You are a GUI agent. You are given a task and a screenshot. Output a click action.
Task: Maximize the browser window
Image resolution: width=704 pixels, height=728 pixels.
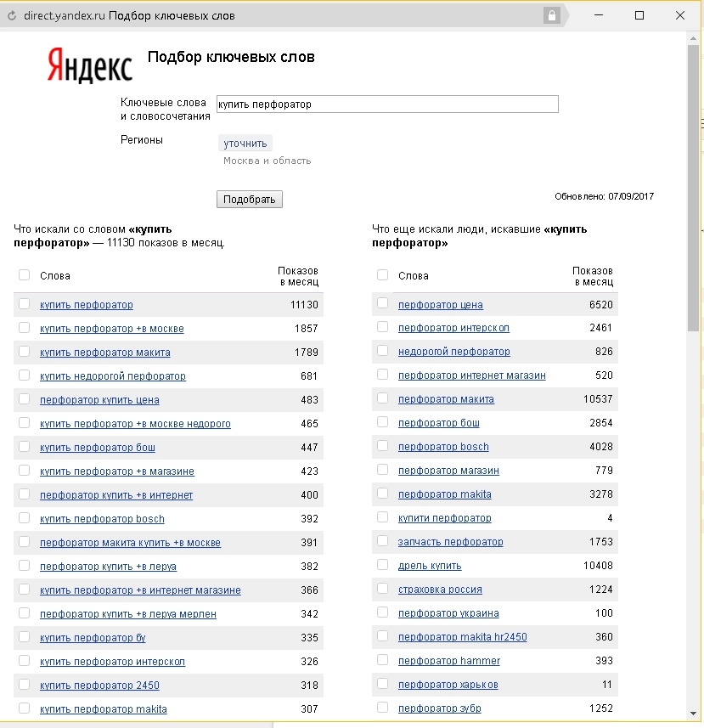click(639, 15)
